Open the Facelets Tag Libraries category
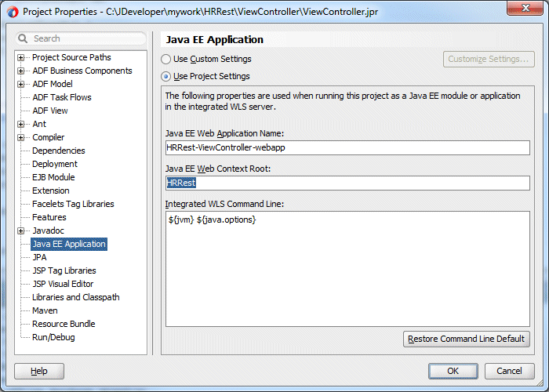The image size is (549, 392). [73, 204]
